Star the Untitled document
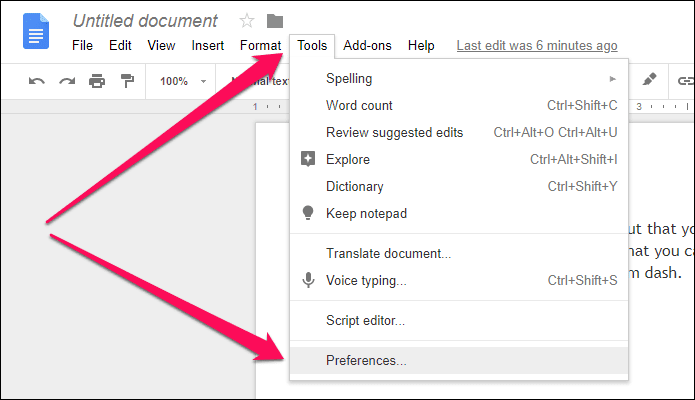This screenshot has height=400, width=695. pyautogui.click(x=246, y=20)
